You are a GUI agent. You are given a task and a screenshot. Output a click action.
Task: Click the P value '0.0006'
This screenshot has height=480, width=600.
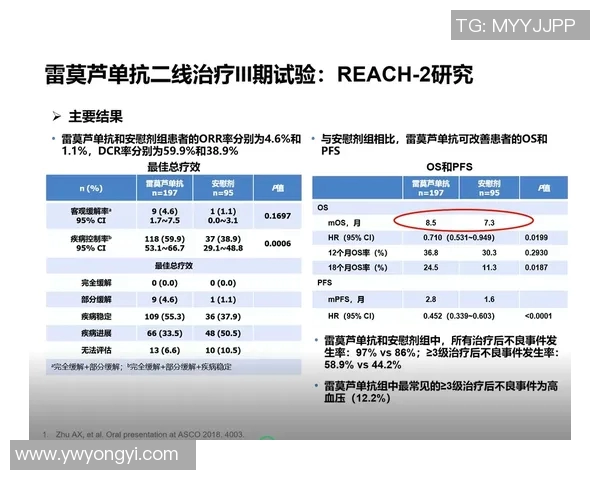tap(277, 243)
